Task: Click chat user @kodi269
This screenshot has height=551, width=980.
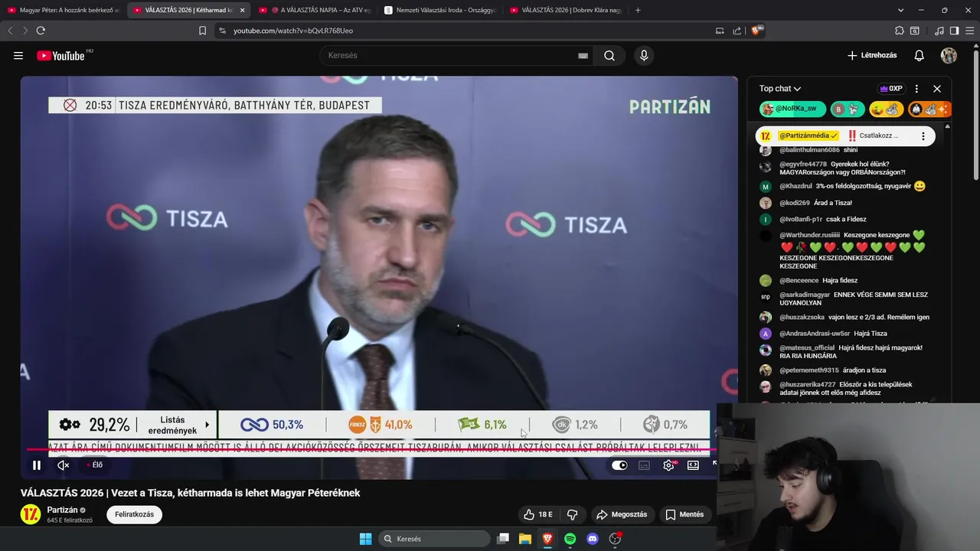Action: click(x=795, y=203)
